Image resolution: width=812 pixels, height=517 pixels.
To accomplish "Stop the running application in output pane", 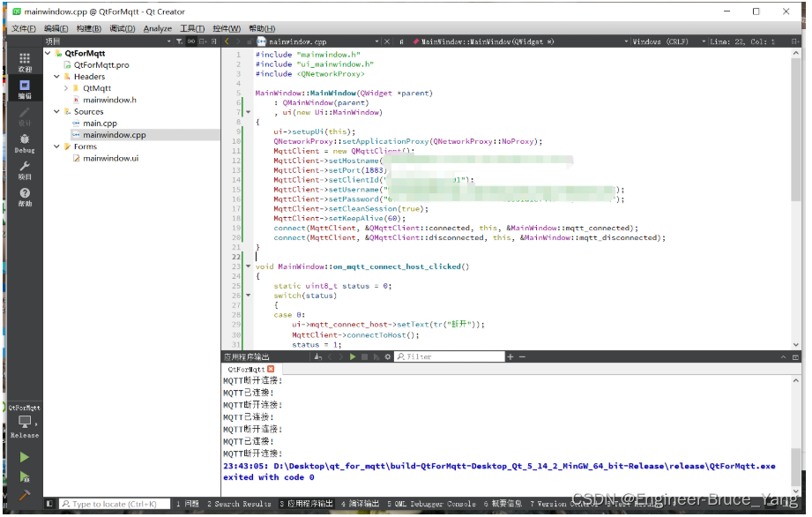I will pos(365,357).
